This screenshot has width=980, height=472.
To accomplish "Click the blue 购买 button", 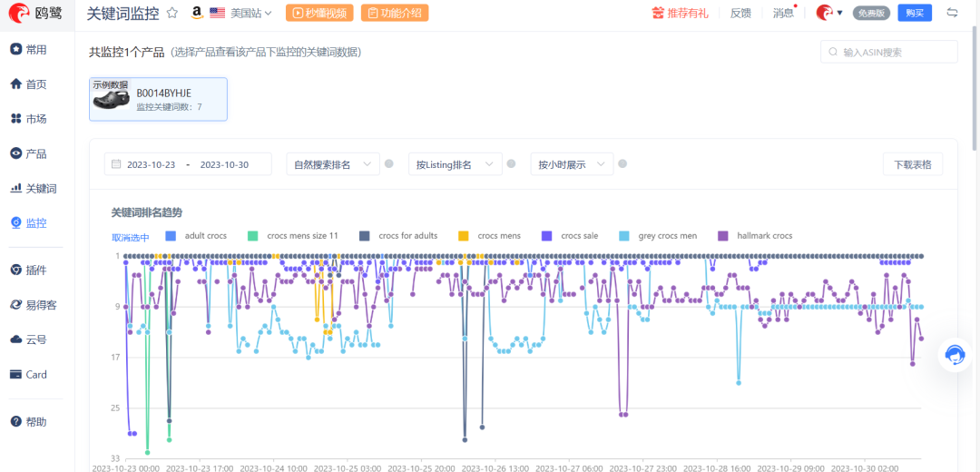I will click(915, 13).
